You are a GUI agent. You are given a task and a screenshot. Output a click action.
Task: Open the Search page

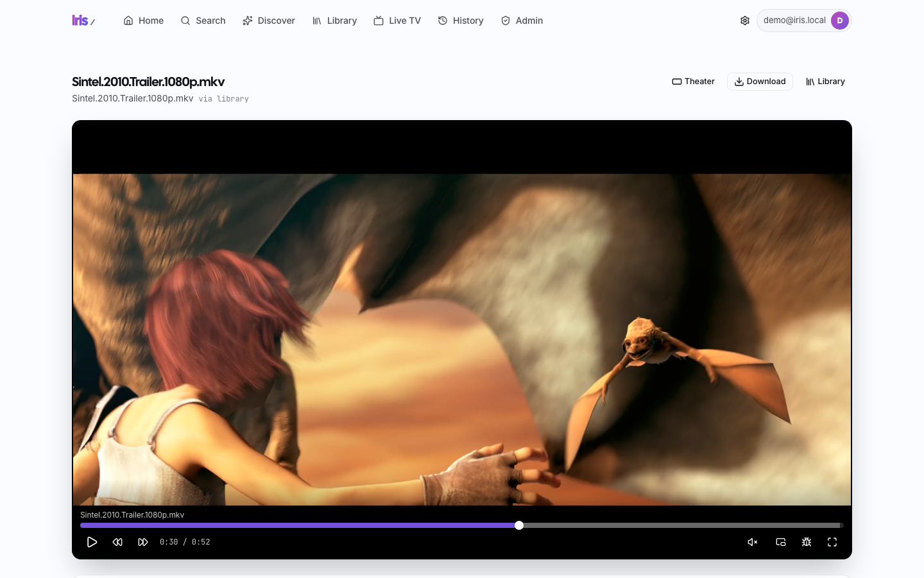203,21
